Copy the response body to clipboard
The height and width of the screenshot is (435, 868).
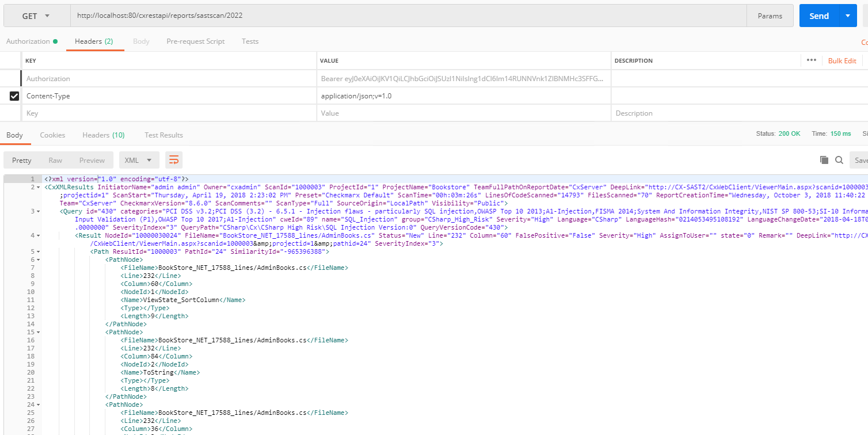824,160
